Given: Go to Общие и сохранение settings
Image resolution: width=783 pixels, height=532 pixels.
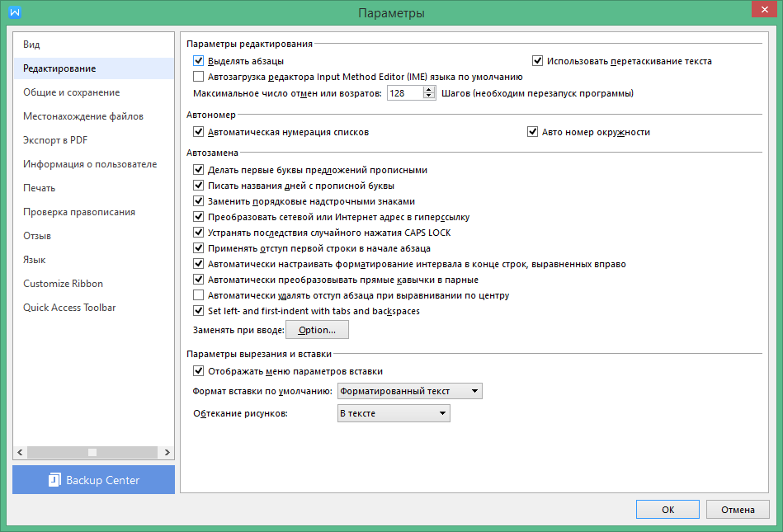Looking at the screenshot, I should 93,92.
